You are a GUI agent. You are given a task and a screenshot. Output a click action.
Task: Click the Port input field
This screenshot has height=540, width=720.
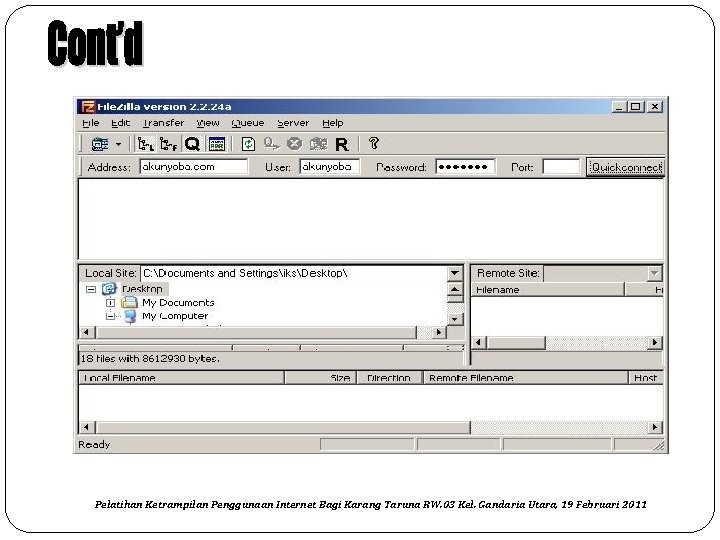point(561,167)
